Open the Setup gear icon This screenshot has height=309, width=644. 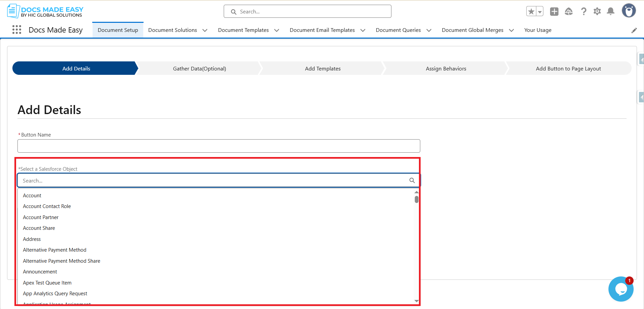click(x=597, y=11)
